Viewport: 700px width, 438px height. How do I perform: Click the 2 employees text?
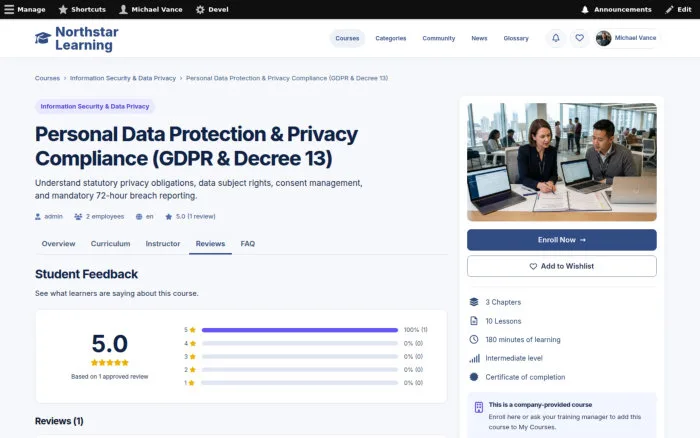[105, 217]
